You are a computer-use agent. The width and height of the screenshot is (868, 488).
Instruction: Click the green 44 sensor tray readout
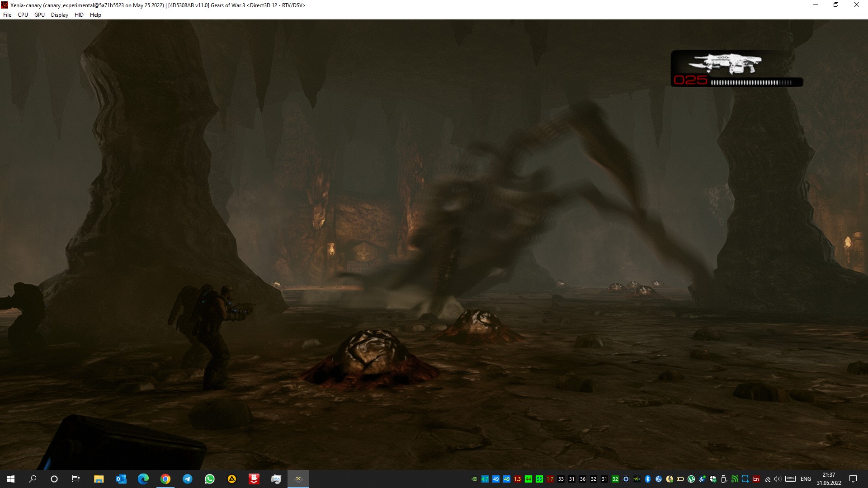(528, 479)
